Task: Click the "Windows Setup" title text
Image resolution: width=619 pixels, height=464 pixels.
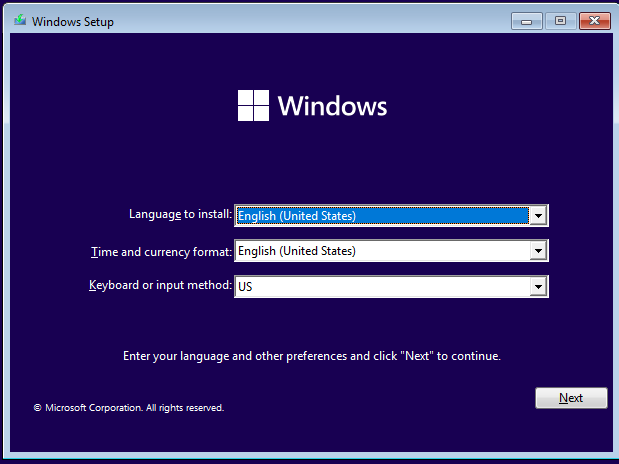Action: click(x=73, y=22)
